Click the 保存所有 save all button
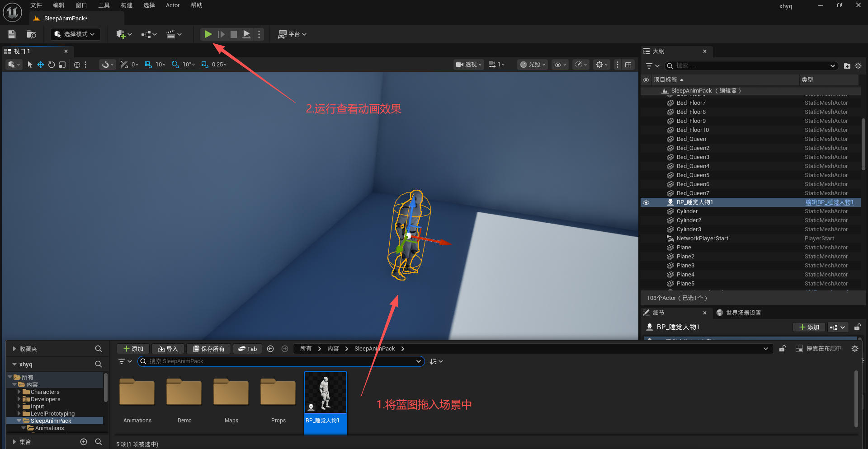This screenshot has width=868, height=449. pyautogui.click(x=209, y=349)
